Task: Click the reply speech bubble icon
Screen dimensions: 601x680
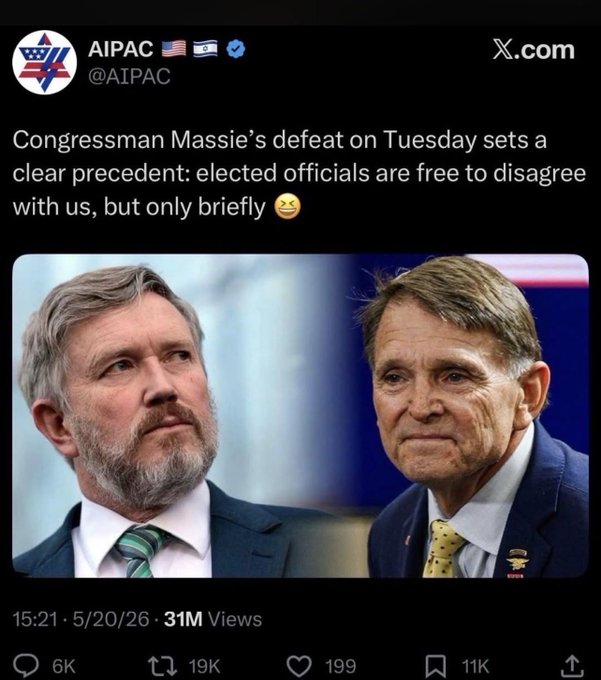Action: 26,665
